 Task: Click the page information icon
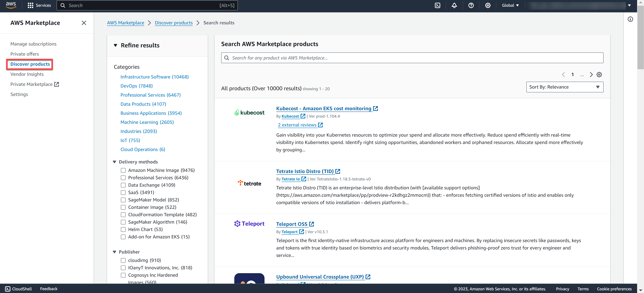(631, 19)
